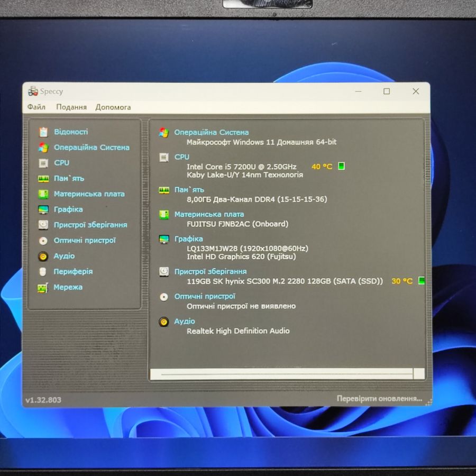Open the Файл menu
The height and width of the screenshot is (476, 476).
pos(36,107)
